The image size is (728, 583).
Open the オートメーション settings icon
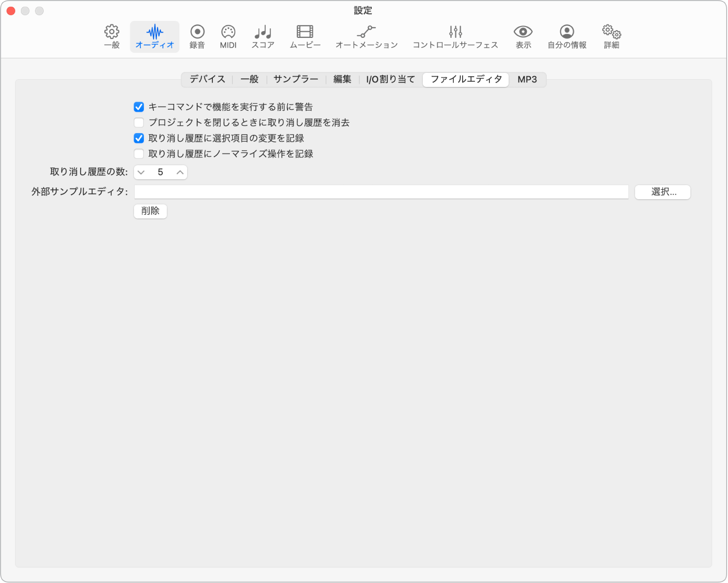tap(366, 36)
